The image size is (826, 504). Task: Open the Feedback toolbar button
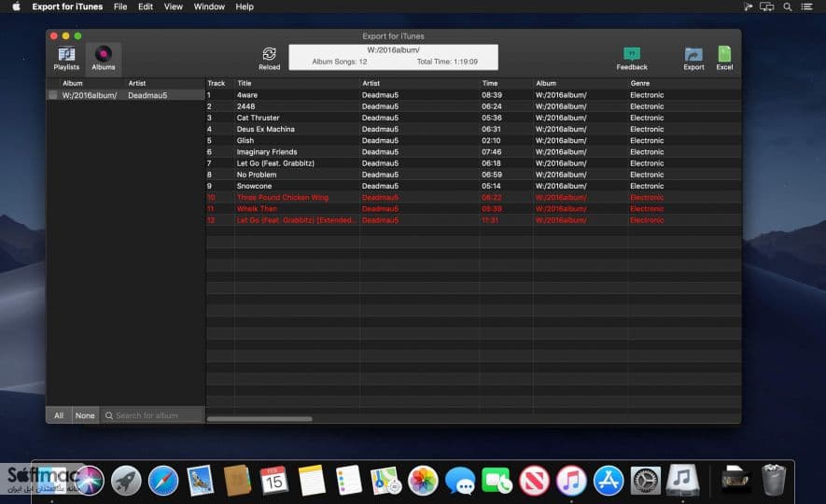pos(632,59)
